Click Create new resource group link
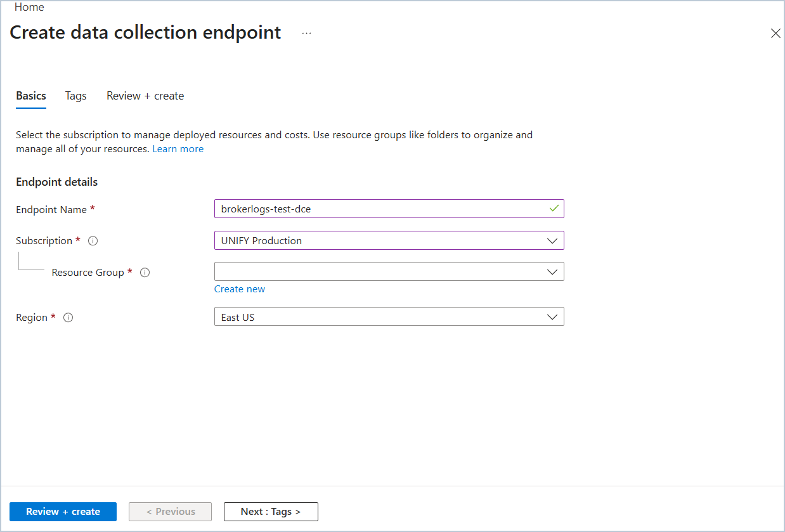The image size is (785, 532). pos(240,289)
